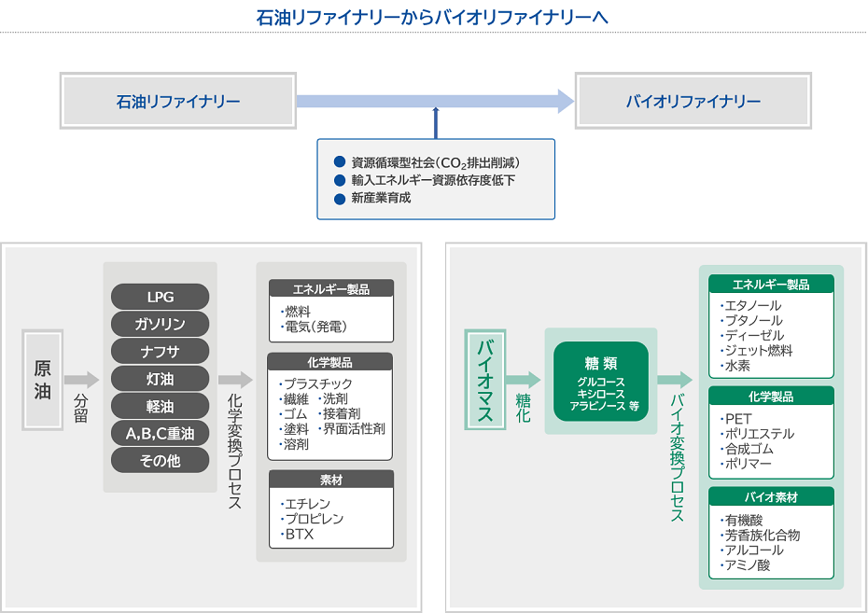Click the title 石油リファイナリーからバイオリファイナリーへ
The image size is (868, 613).
tap(432, 17)
